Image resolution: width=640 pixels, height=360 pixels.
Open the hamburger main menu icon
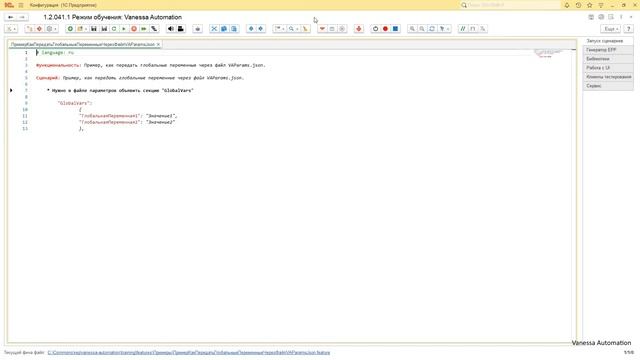tap(21, 5)
